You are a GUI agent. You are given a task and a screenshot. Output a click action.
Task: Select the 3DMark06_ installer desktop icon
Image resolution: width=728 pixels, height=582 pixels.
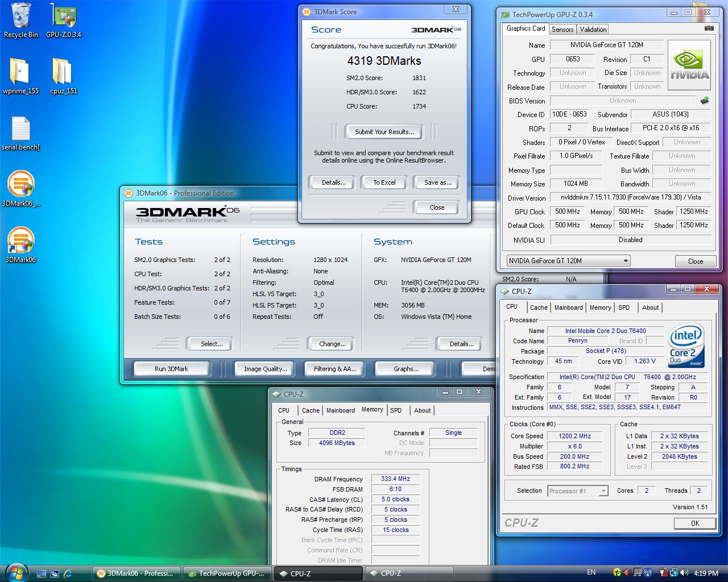tap(21, 189)
